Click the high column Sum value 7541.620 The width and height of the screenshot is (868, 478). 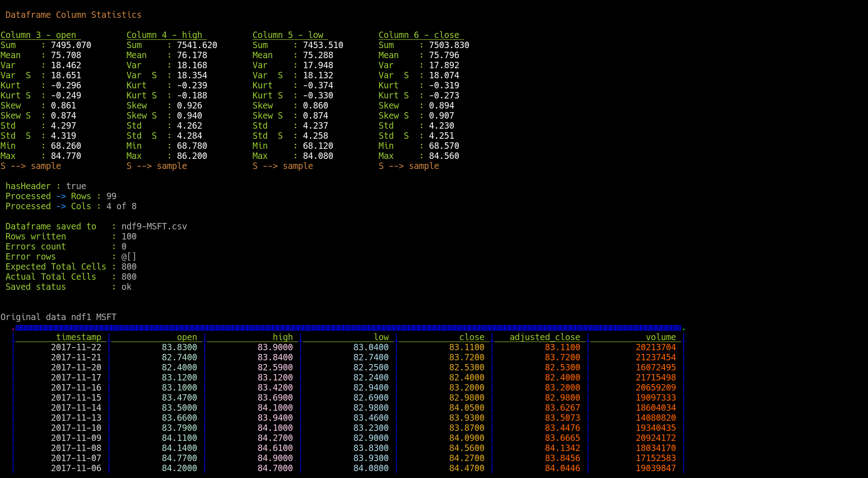pyautogui.click(x=197, y=45)
